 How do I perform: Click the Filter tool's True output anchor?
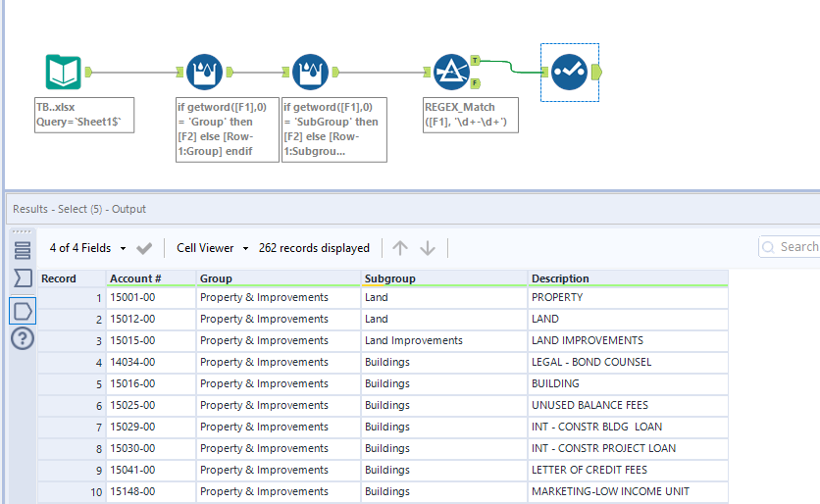coord(476,60)
